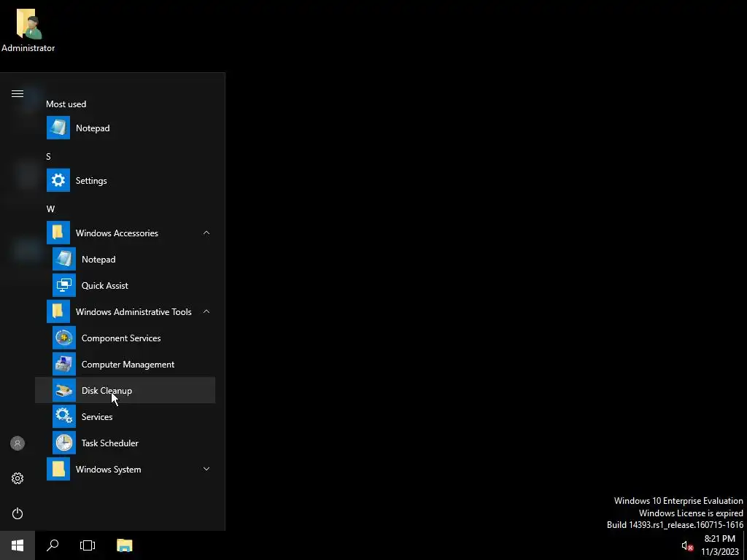Click the Windows Administrative Tools folder icon
Viewport: 747px width, 560px height.
click(58, 311)
